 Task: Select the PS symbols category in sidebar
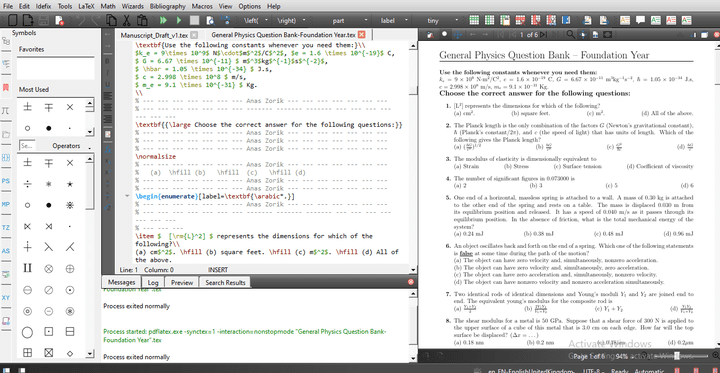tap(6, 181)
